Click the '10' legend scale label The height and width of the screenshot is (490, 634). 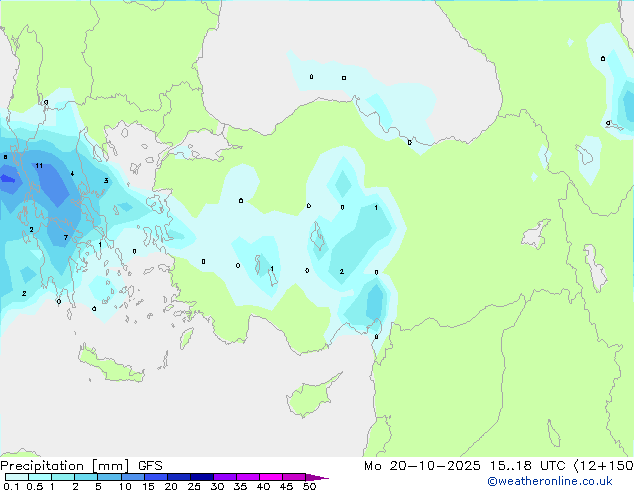[x=125, y=486]
